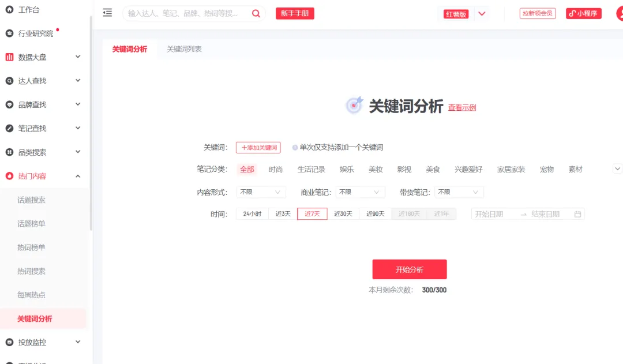Open the 小程序 mini-program button in top bar
The width and height of the screenshot is (623, 364).
[583, 12]
